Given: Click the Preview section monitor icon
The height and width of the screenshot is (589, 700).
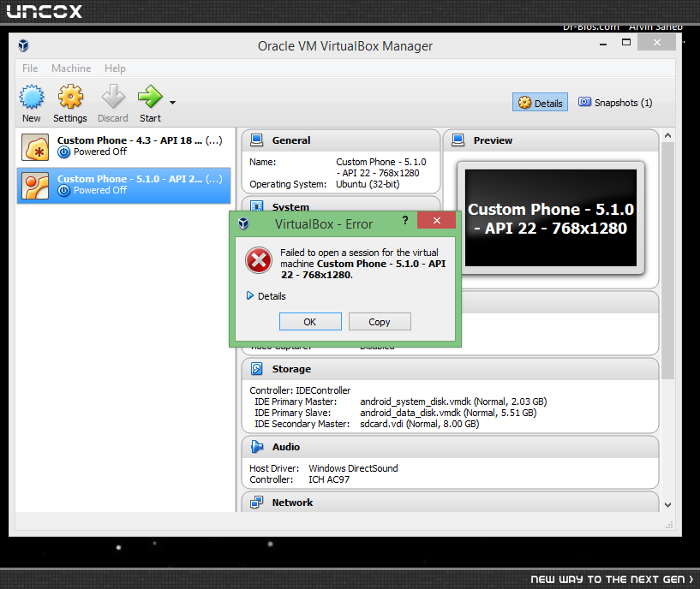Looking at the screenshot, I should [458, 140].
